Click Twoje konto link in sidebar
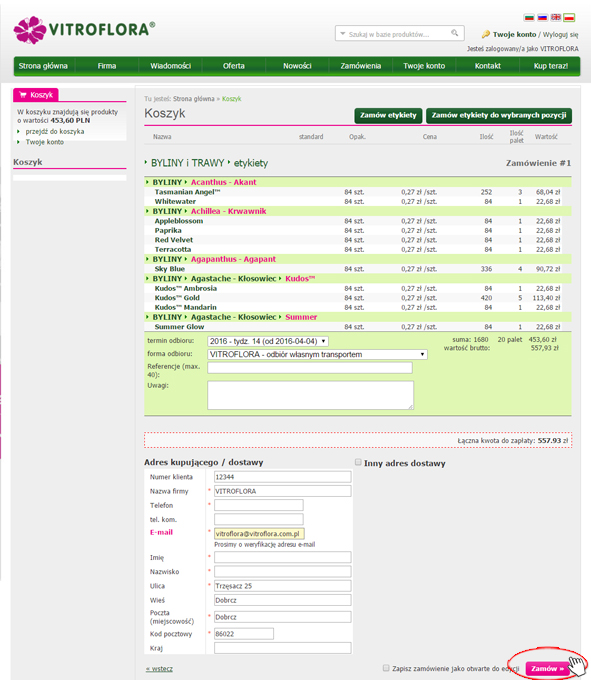Viewport: 591px width, 680px height. [x=45, y=142]
